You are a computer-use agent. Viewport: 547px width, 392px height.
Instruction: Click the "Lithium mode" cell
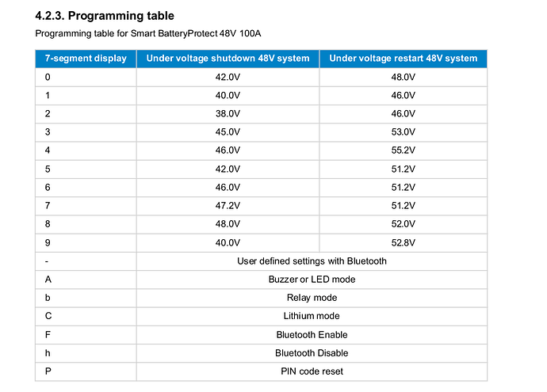click(312, 316)
